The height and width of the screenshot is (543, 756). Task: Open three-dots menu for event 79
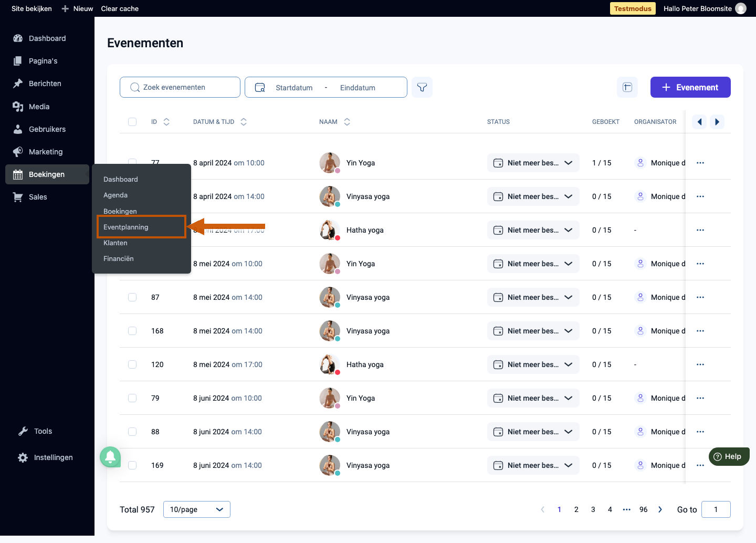[x=700, y=398]
